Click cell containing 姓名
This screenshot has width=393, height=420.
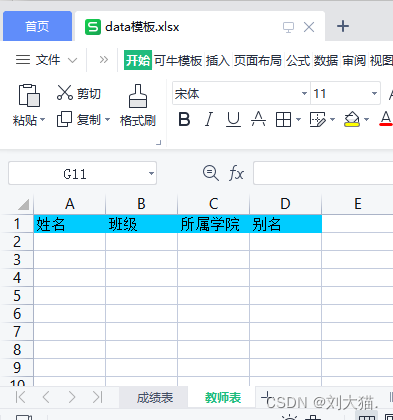70,224
